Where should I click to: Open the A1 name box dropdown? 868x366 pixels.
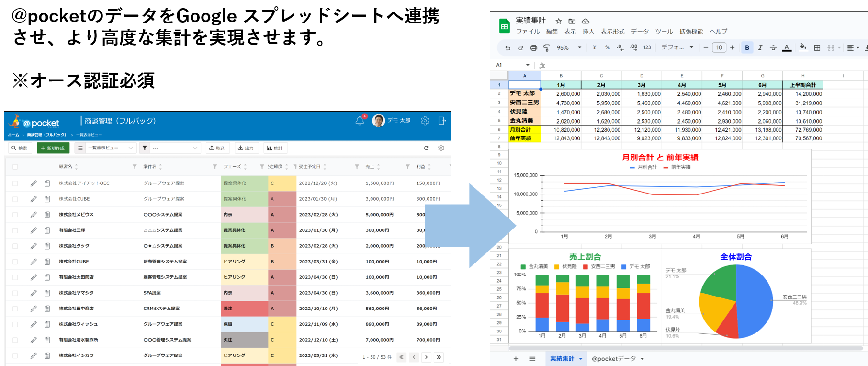(x=528, y=65)
